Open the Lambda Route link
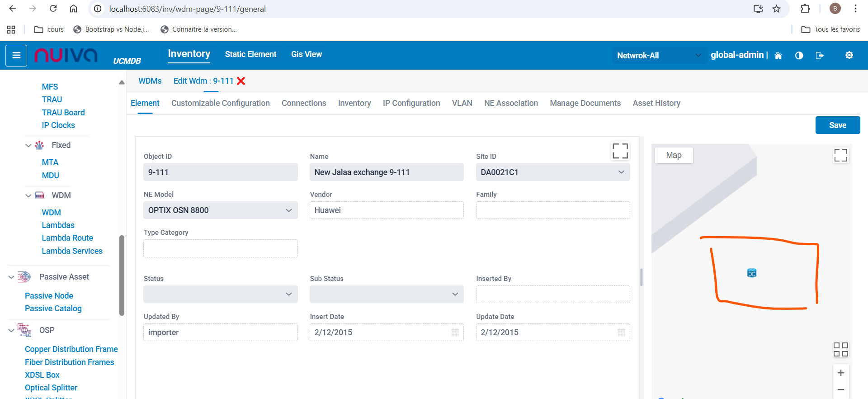The image size is (868, 399). [x=67, y=238]
